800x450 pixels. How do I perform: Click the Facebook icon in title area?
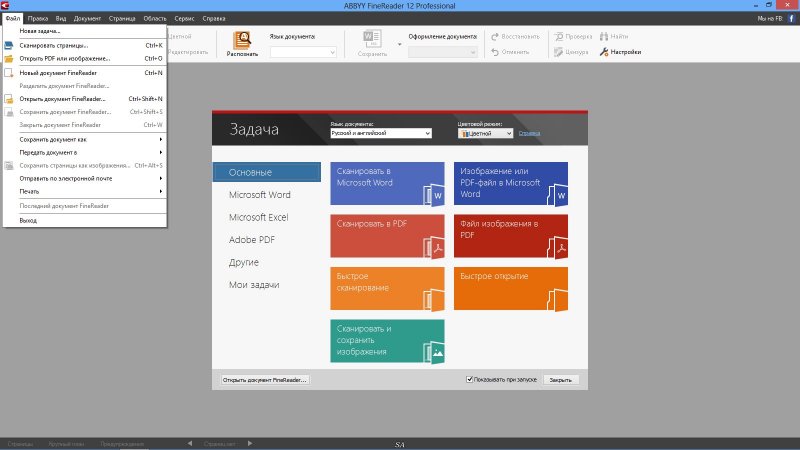pyautogui.click(x=791, y=18)
